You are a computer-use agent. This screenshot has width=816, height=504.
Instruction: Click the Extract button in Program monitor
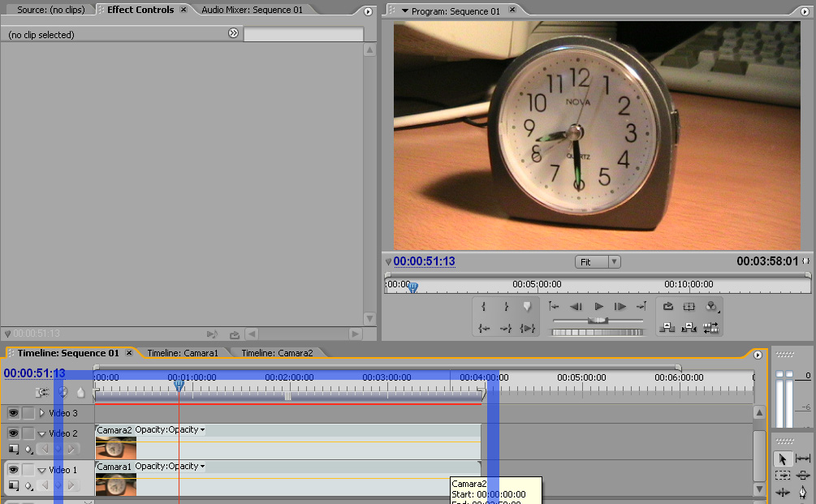point(689,327)
